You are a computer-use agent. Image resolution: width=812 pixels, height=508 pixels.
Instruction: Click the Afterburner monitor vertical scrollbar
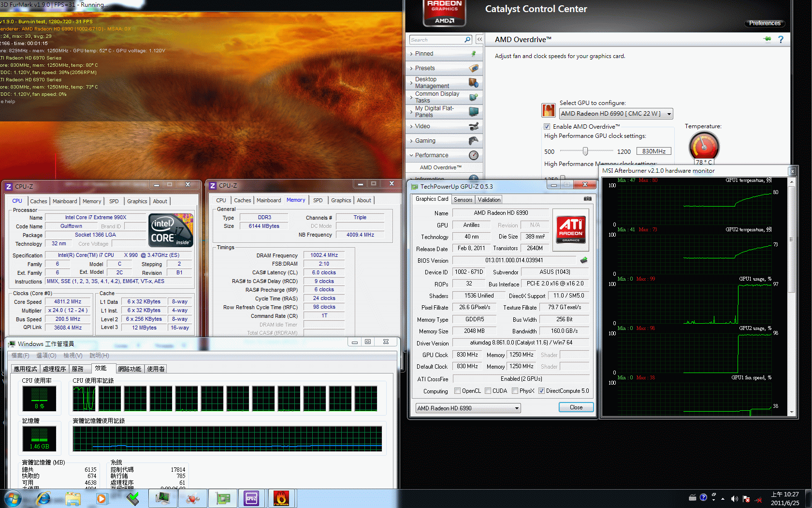point(791,296)
